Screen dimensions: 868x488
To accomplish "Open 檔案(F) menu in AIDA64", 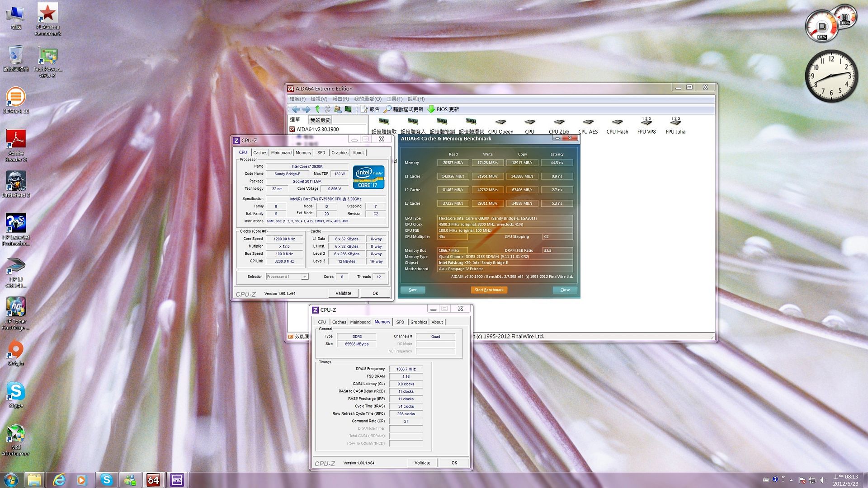I will pyautogui.click(x=297, y=99).
